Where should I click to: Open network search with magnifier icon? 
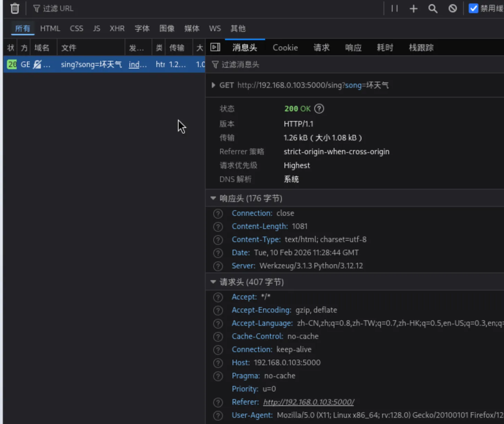433,8
